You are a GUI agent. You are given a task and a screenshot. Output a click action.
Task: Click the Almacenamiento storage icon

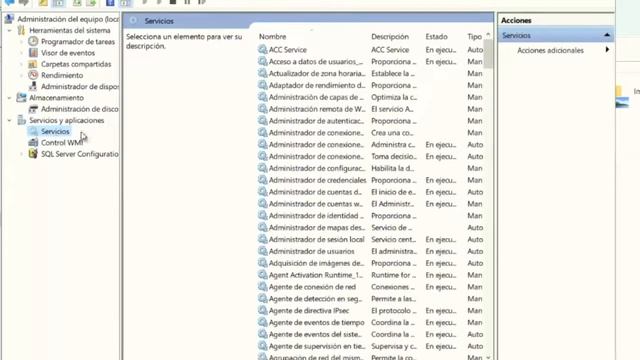point(21,98)
